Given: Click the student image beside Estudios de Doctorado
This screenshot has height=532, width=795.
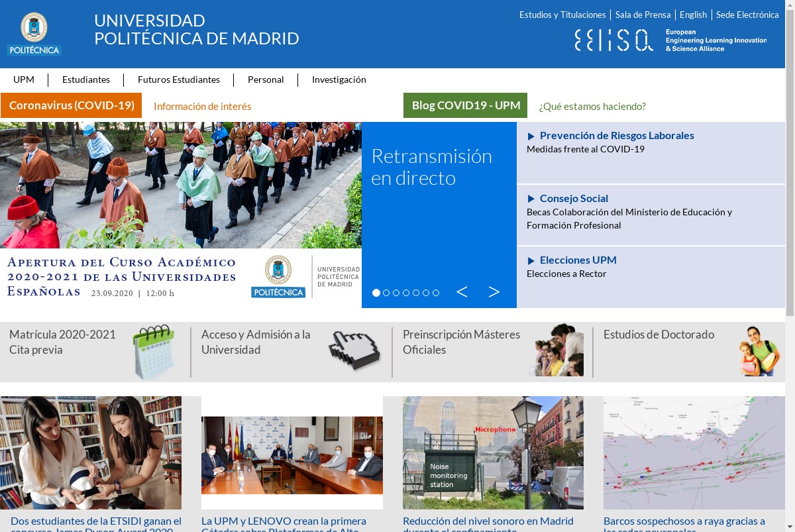Looking at the screenshot, I should pos(759,351).
